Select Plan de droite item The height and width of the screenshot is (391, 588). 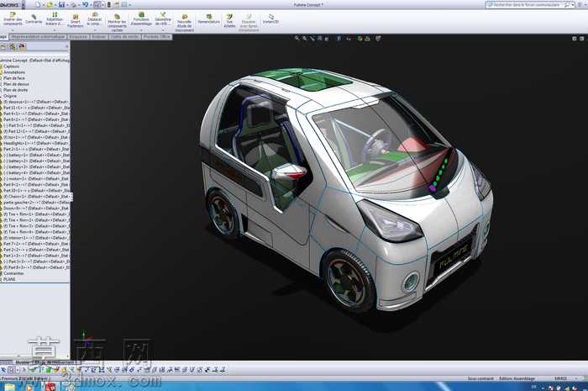pyautogui.click(x=15, y=90)
